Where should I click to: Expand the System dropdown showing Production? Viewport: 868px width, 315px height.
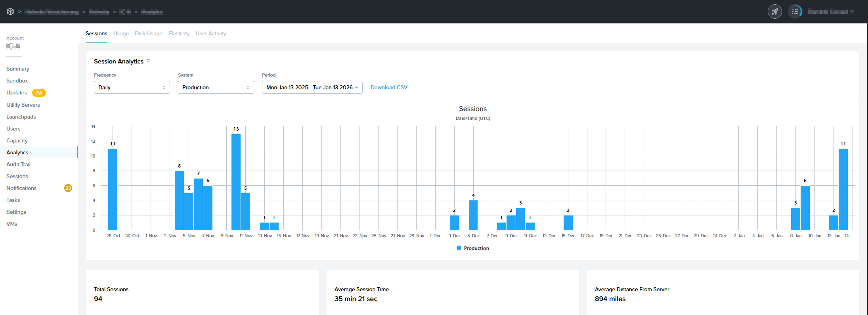tap(216, 87)
